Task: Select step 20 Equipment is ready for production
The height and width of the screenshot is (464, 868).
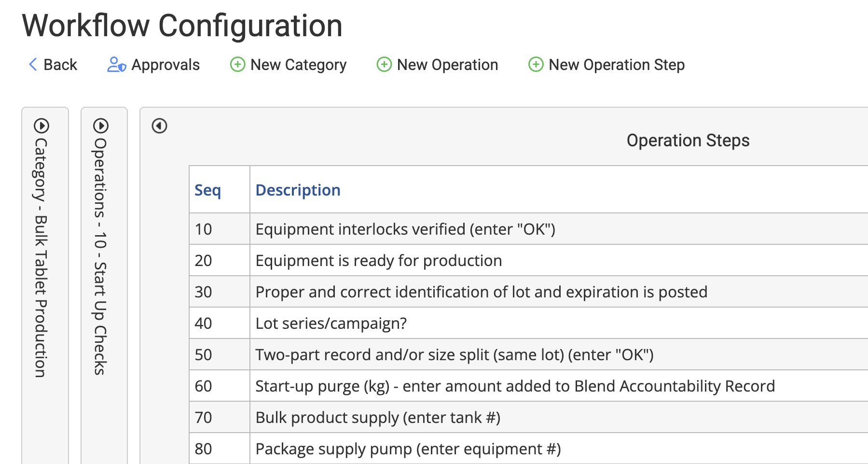Action: [378, 261]
